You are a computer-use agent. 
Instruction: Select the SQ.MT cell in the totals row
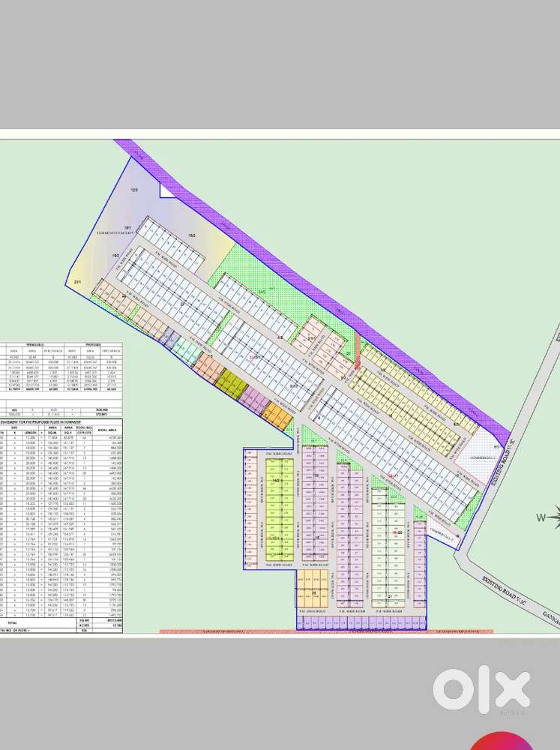84,620
